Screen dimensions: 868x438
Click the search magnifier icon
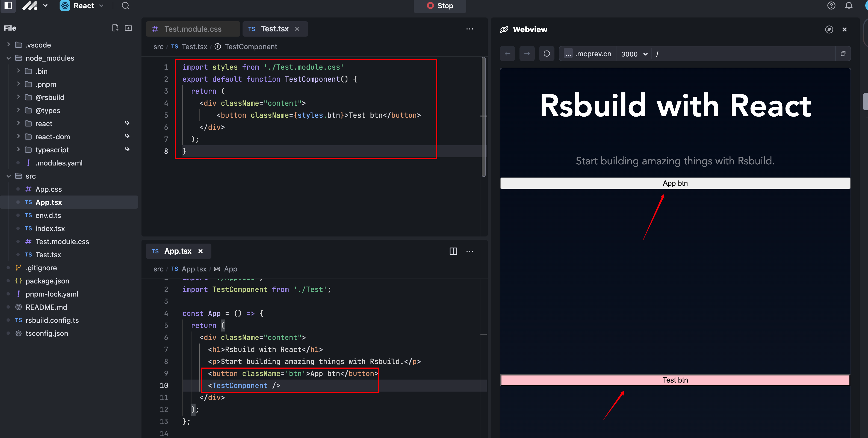125,6
